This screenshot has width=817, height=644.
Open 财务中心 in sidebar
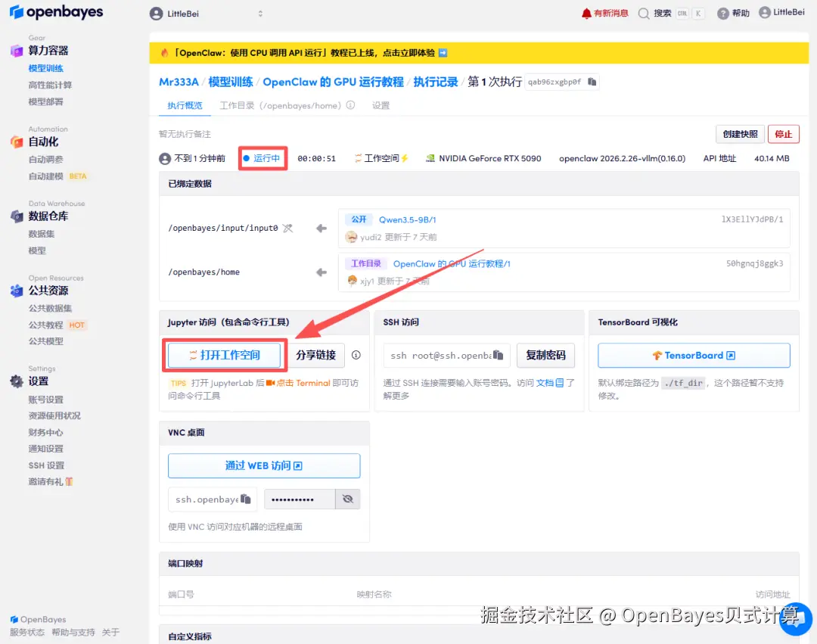(46, 432)
